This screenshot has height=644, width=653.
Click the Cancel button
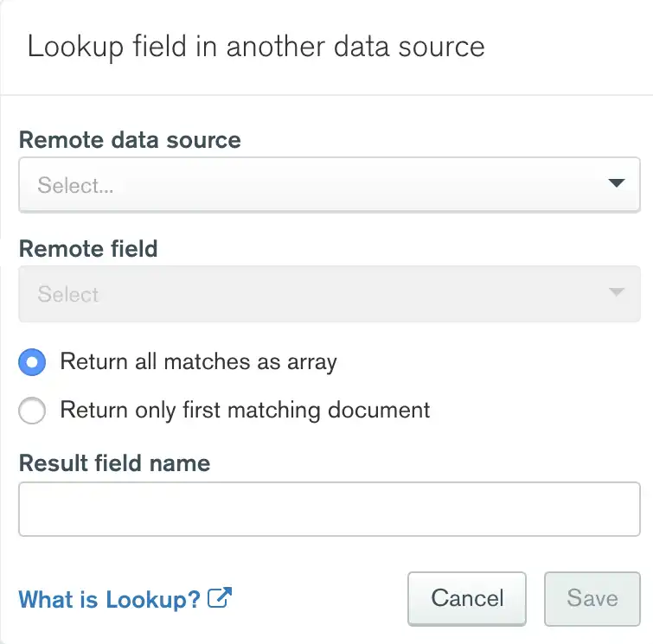tap(467, 598)
